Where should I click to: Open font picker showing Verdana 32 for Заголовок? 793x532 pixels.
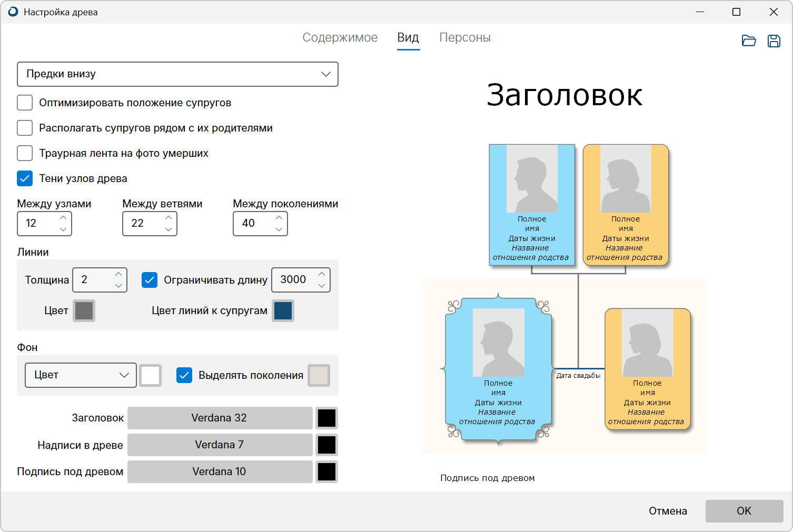point(220,418)
